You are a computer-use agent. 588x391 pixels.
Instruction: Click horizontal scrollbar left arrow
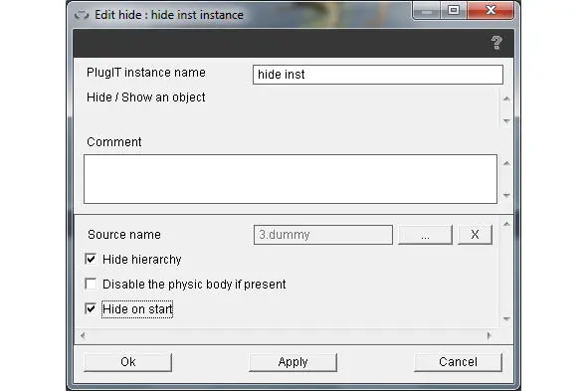[83, 335]
